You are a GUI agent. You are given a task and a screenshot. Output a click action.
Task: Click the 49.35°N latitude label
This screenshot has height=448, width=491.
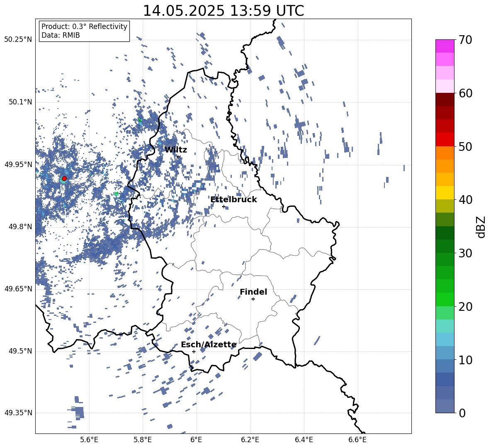(18, 413)
